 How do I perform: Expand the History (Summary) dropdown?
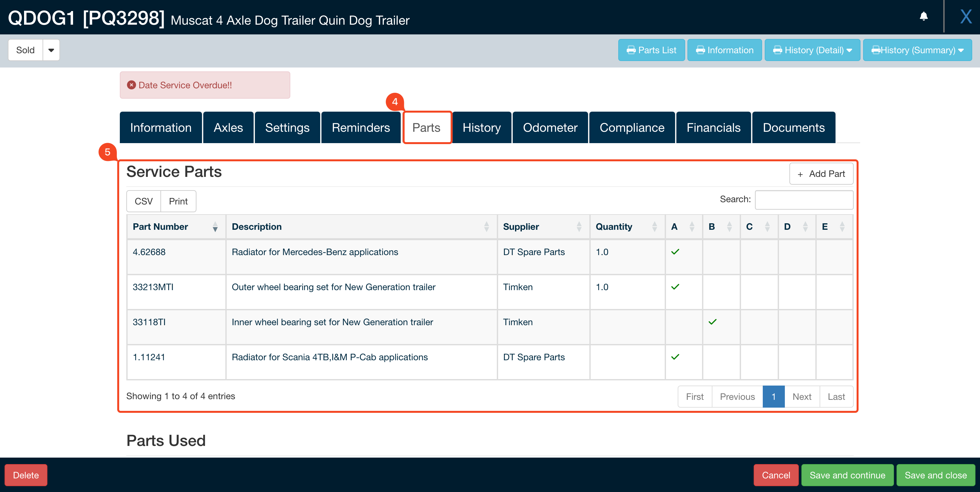pos(917,50)
